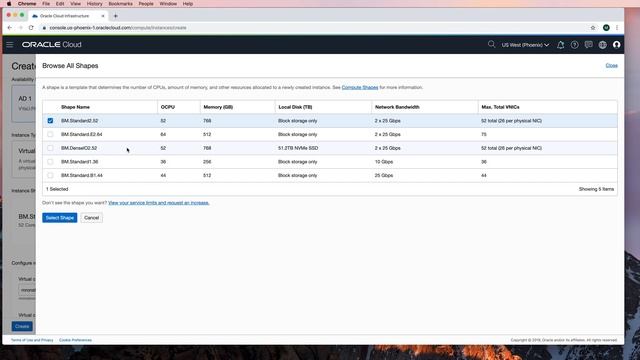The height and width of the screenshot is (360, 640).
Task: Open the Compute Shapes documentation link
Action: [x=360, y=87]
